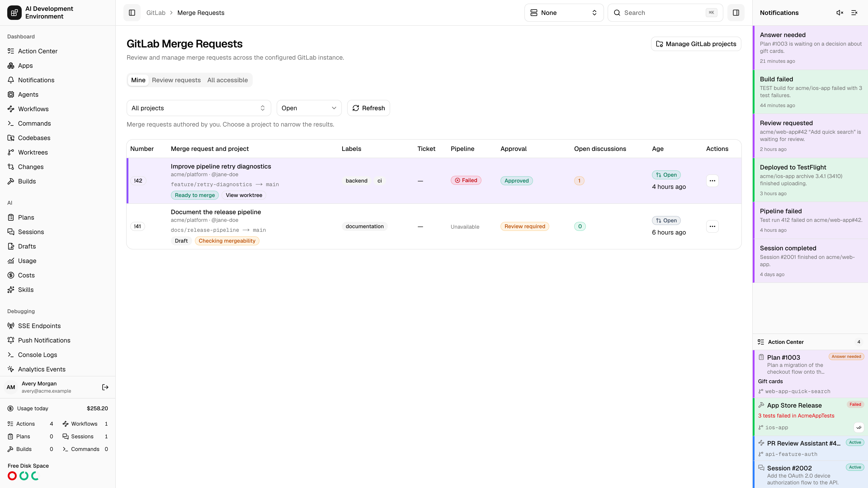Expand the None environment selector
The height and width of the screenshot is (488, 868).
pos(564,12)
